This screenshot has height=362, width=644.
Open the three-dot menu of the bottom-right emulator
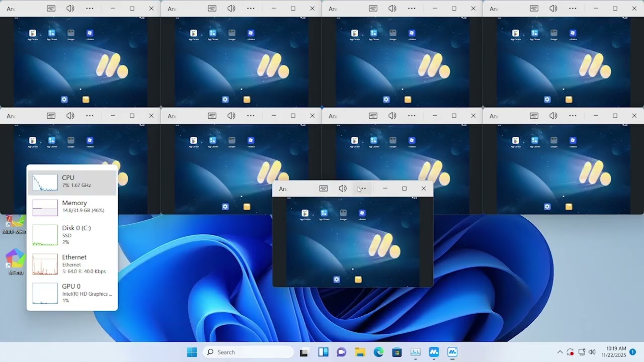coord(573,116)
